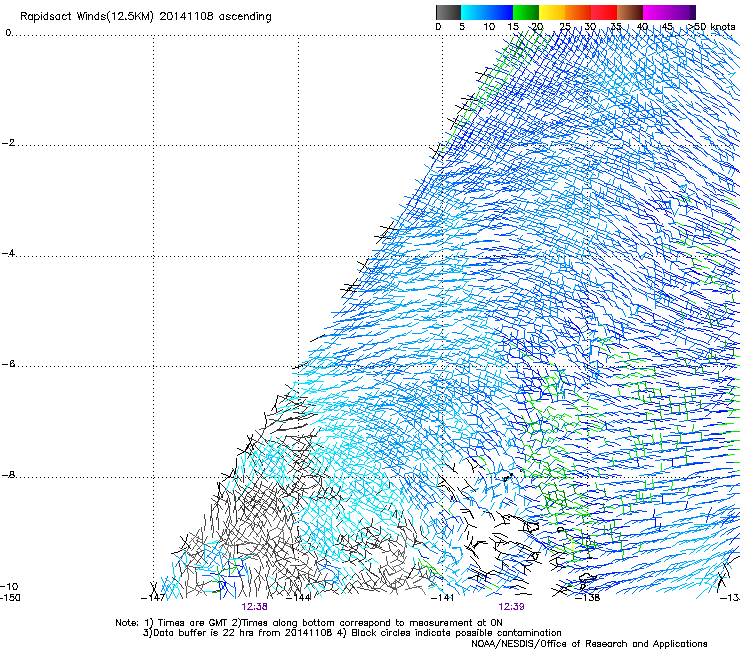Screen dimensions: 740x650
Task: Click the '-150' longitude label
Action: click(x=10, y=598)
